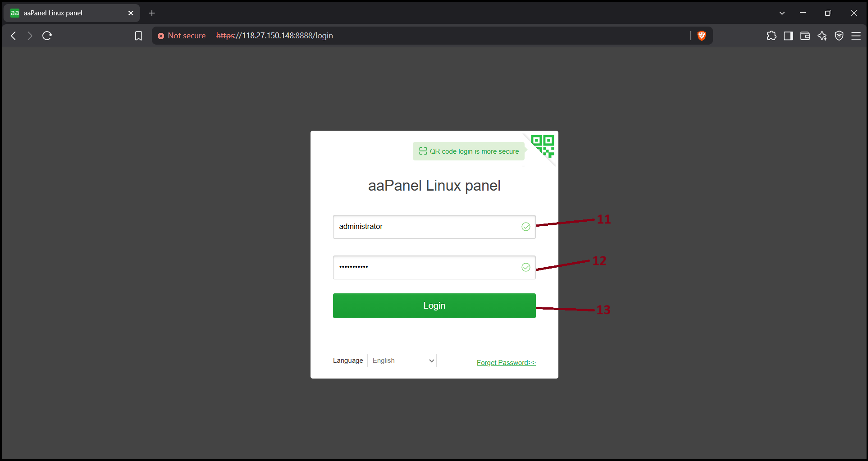Reload the aaPanel login page

pos(47,36)
